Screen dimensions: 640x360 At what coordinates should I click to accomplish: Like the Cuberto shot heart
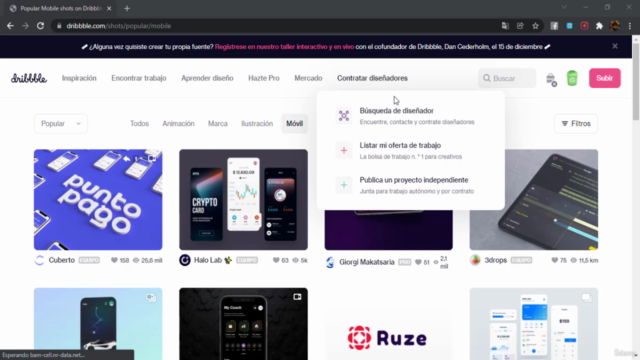point(114,260)
